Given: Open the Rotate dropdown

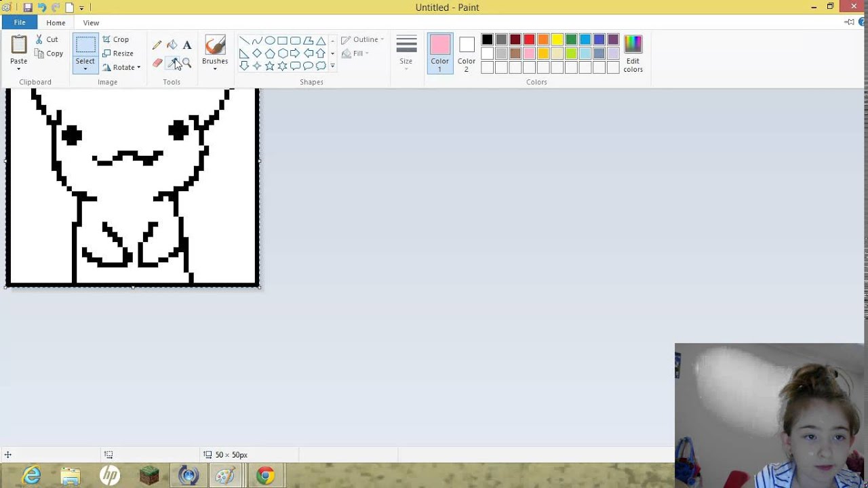Looking at the screenshot, I should [x=121, y=67].
